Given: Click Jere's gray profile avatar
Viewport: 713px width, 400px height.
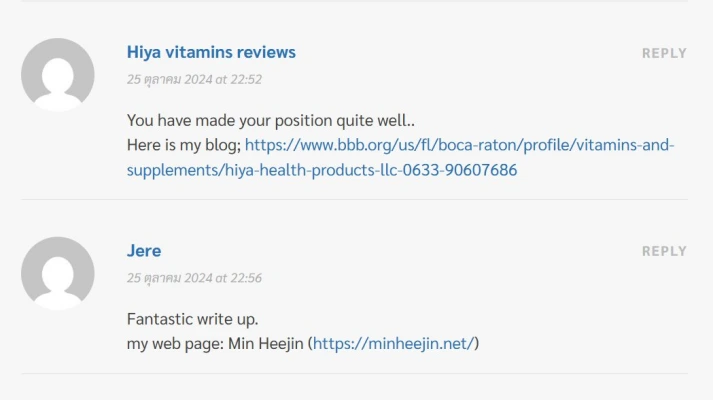Looking at the screenshot, I should (58, 273).
